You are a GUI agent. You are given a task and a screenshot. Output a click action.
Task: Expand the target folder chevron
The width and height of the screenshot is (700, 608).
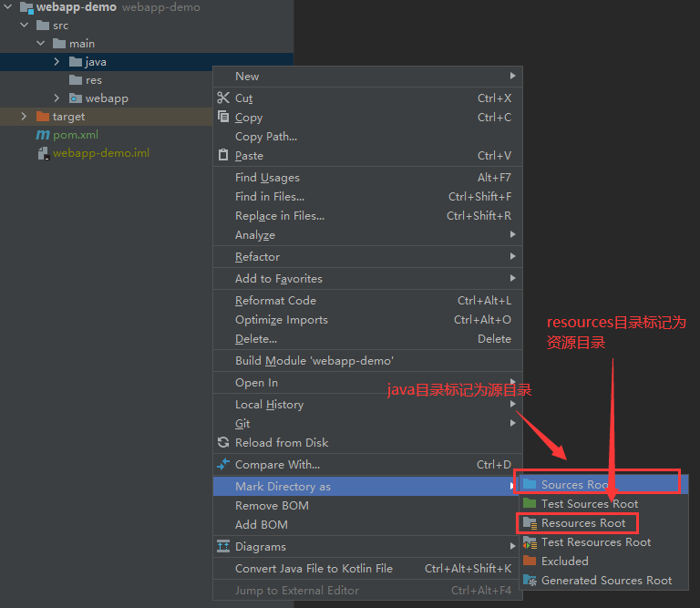(24, 117)
